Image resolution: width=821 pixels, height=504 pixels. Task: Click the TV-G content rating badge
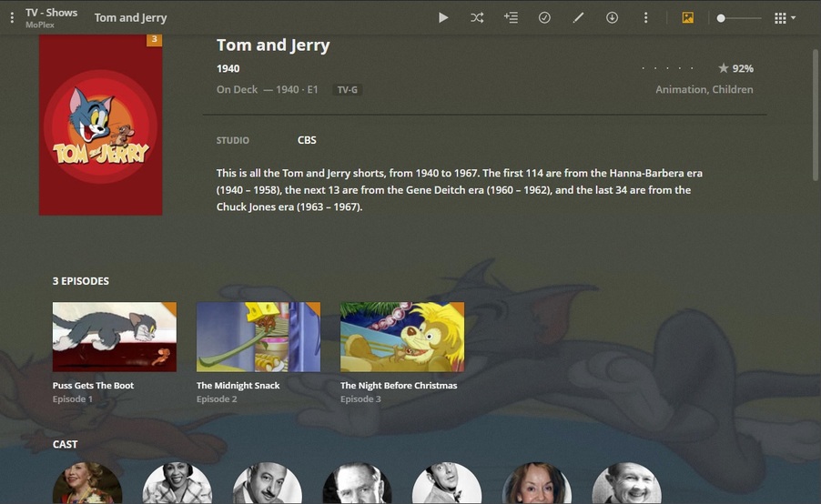click(347, 90)
